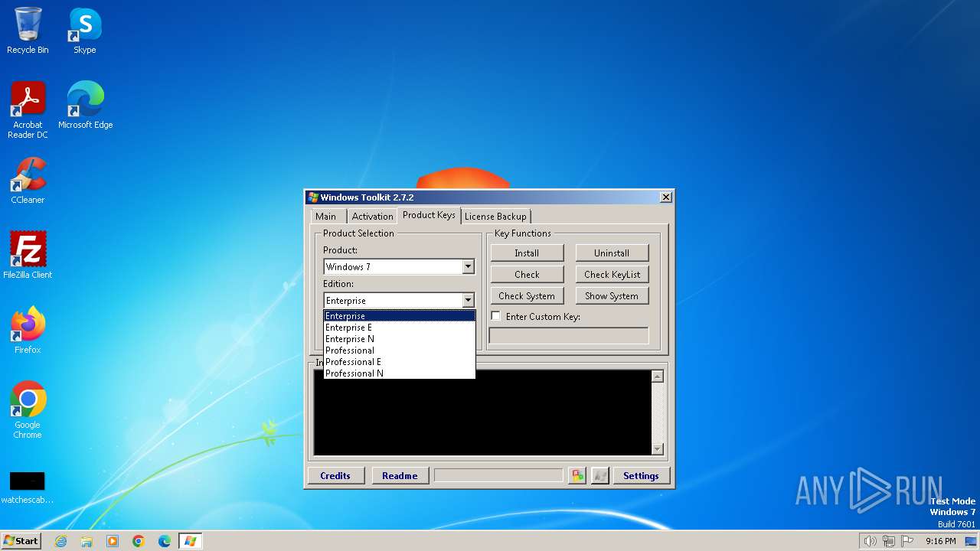Enable the Enter Custom Key checkbox

(x=495, y=316)
